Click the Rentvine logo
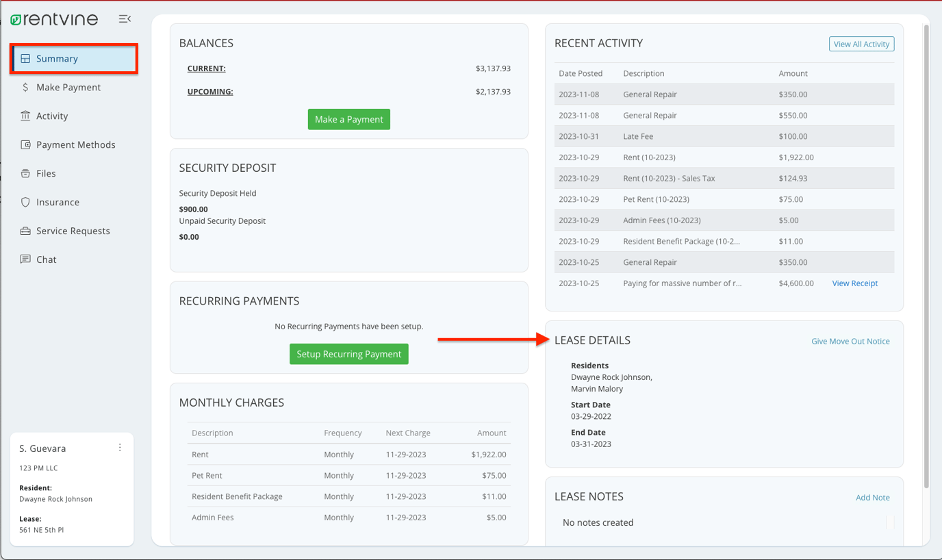The image size is (942, 560). 55,18
